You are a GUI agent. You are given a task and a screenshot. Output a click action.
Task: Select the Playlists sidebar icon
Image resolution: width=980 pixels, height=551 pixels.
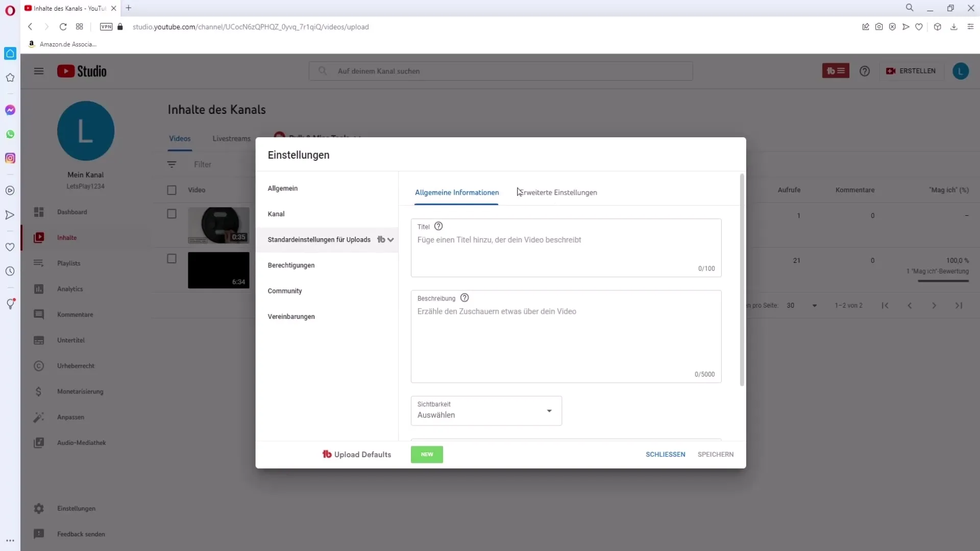click(x=38, y=262)
